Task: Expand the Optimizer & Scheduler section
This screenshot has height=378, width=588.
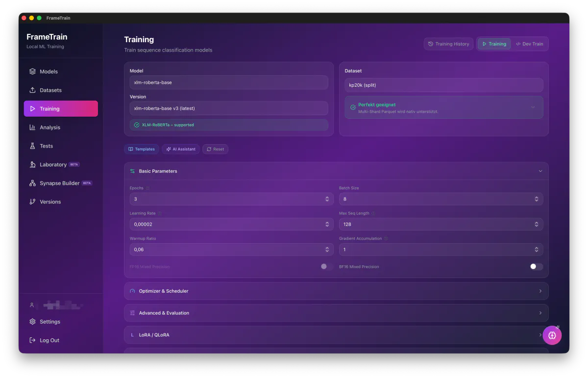Action: (336, 291)
